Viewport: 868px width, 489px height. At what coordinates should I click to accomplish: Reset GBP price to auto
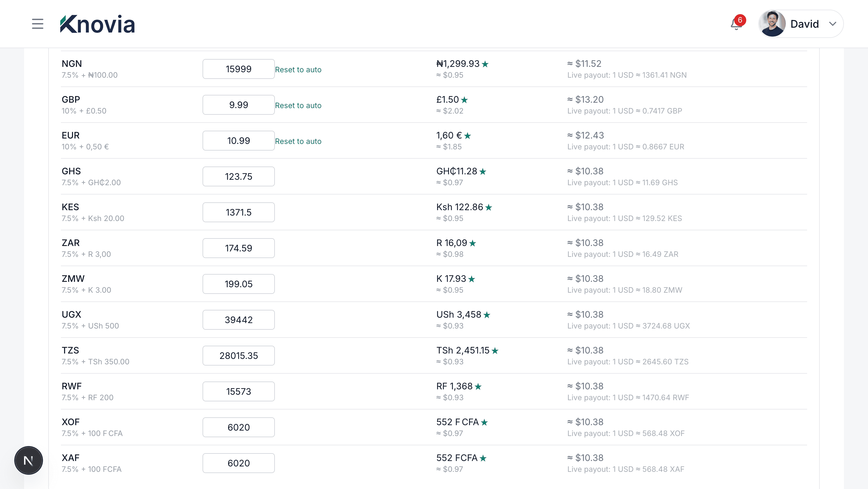[298, 105]
